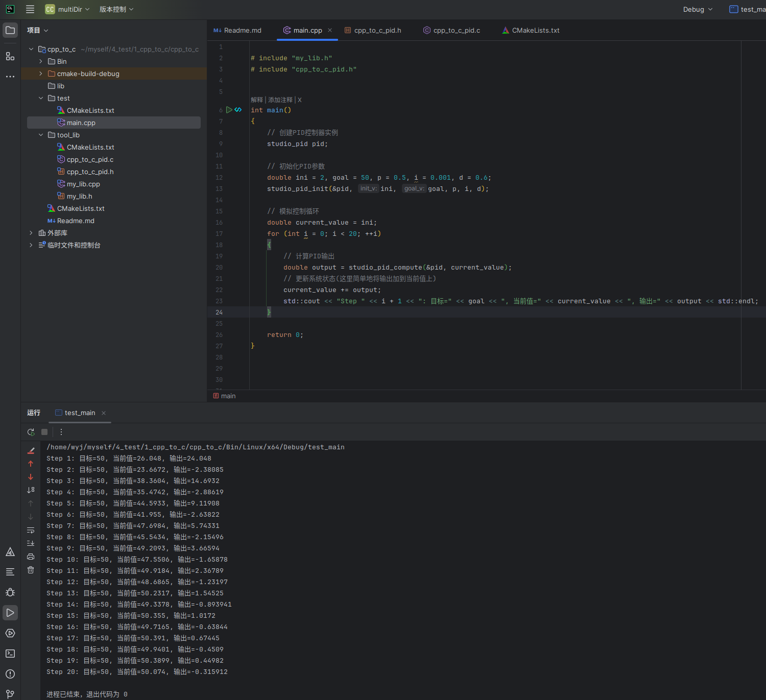Viewport: 766px width, 700px height.
Task: Open the CMakeLists.txt editor tab
Action: (535, 30)
